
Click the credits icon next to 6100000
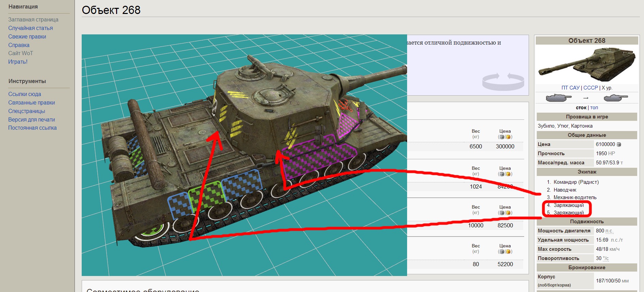[x=619, y=144]
